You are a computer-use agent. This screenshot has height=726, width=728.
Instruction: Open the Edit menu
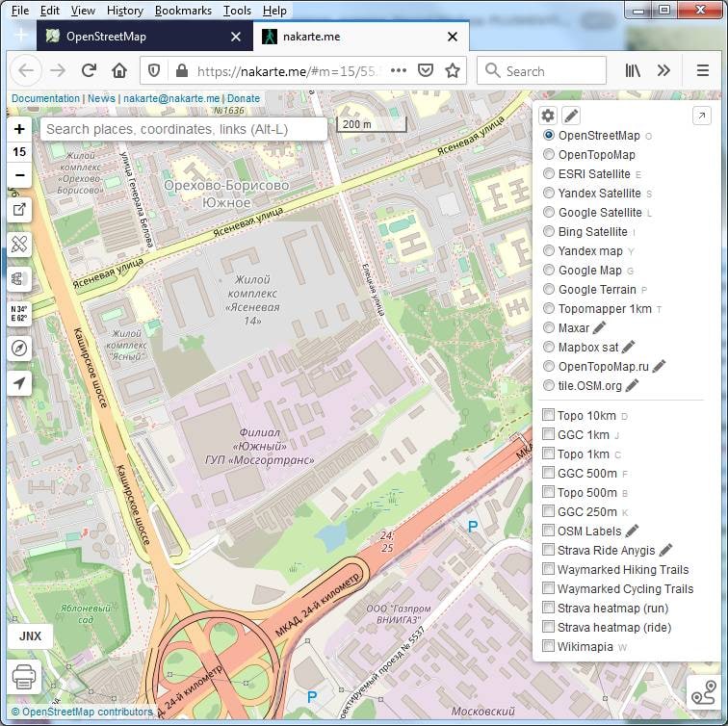point(50,11)
